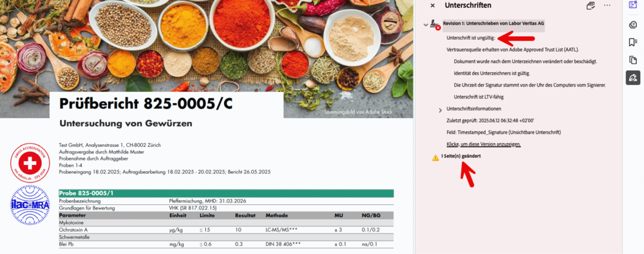
Task: Select 'Unterschrift ist LTV-fähig' line
Action: tap(478, 97)
